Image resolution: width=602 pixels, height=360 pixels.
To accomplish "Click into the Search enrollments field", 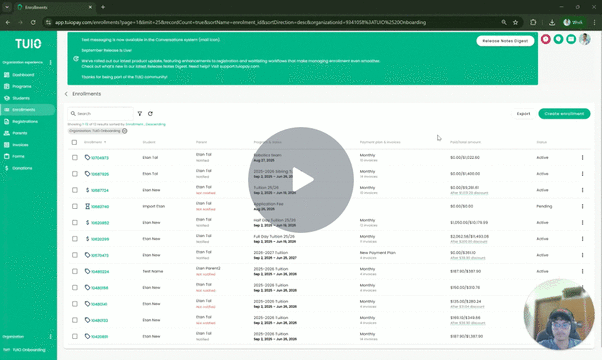I will tap(101, 114).
